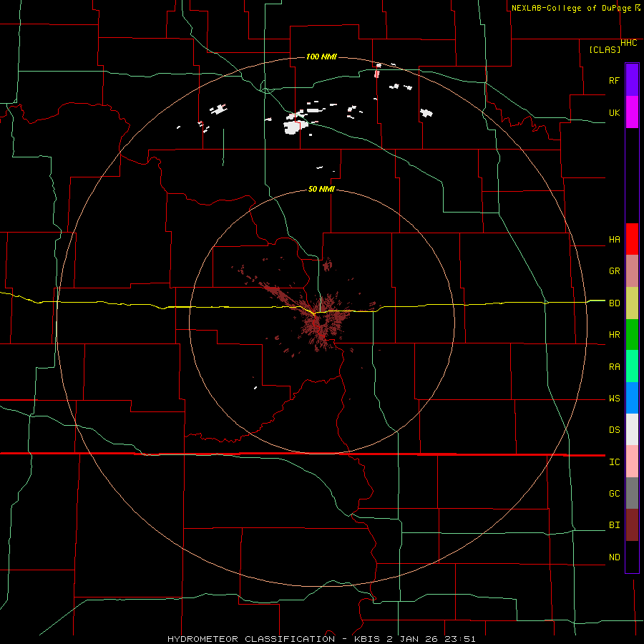
Task: Click the 100 NMI range ring label
Action: coord(321,57)
